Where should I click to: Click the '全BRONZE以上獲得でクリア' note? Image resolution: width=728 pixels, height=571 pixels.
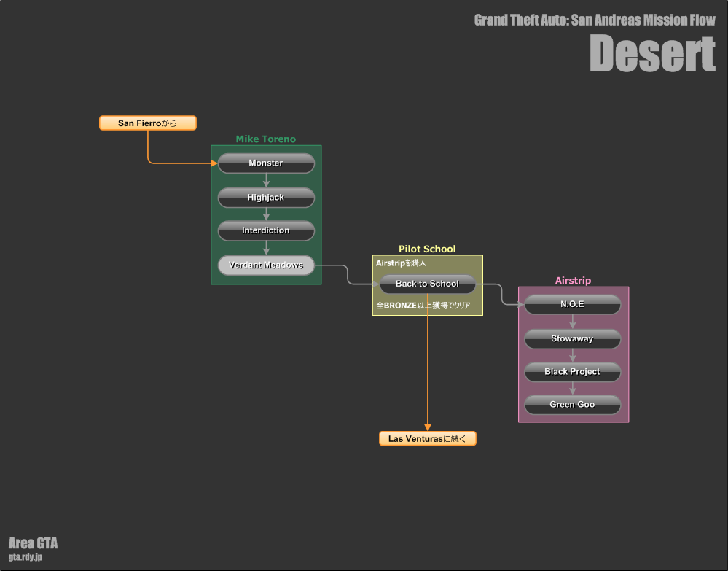(423, 306)
